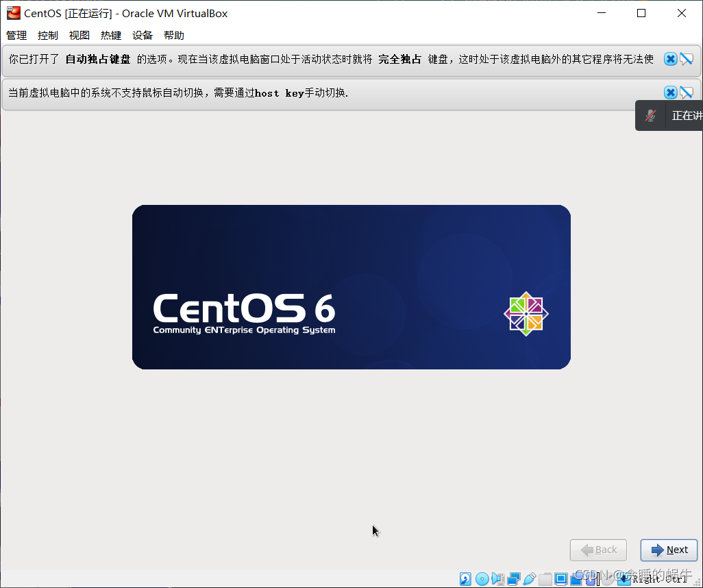Suppress the mouse integration message permanently

pyautogui.click(x=687, y=93)
